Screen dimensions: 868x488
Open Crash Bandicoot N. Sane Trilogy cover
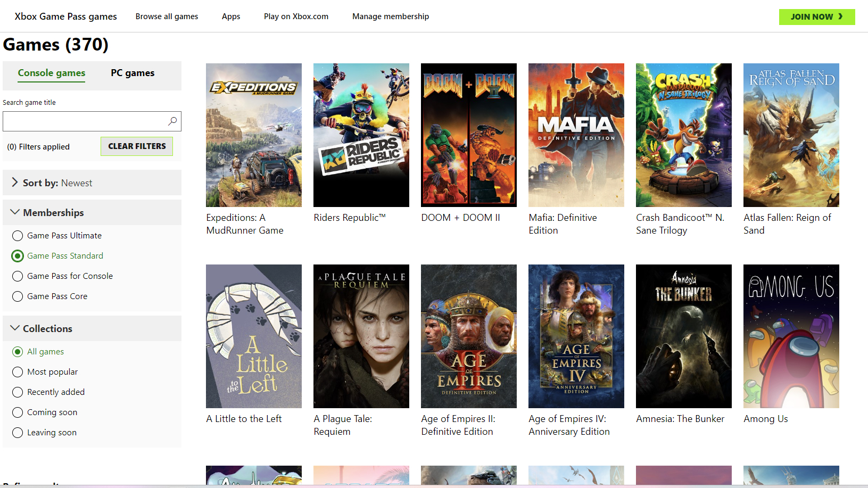click(684, 135)
